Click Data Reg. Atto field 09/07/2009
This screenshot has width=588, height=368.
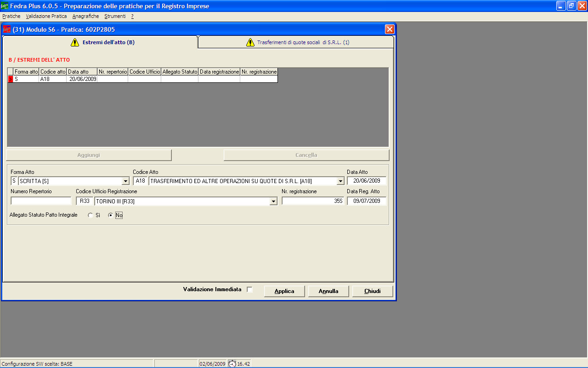367,201
